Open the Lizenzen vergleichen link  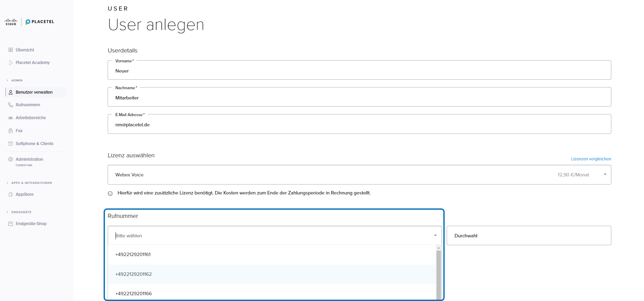591,159
